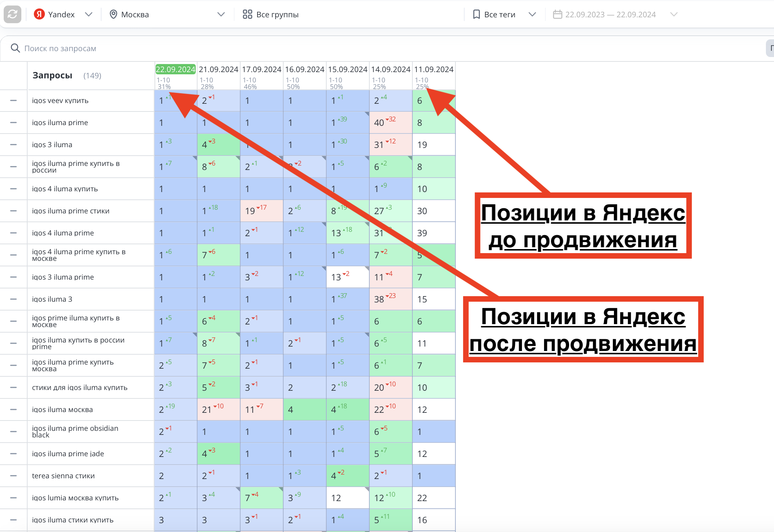Viewport: 774px width, 532px height.
Task: Click minus icon next to iqos 4 iluma prime
Action: coord(13,233)
